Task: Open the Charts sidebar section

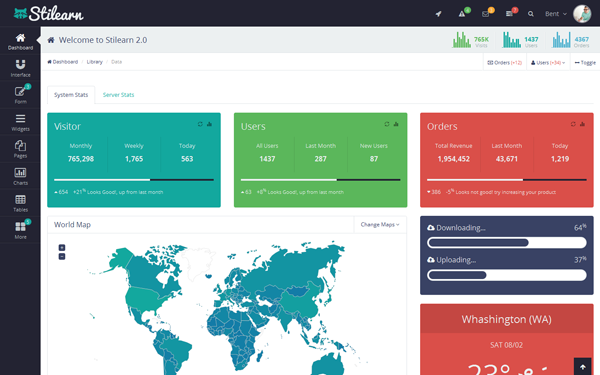Action: click(20, 176)
